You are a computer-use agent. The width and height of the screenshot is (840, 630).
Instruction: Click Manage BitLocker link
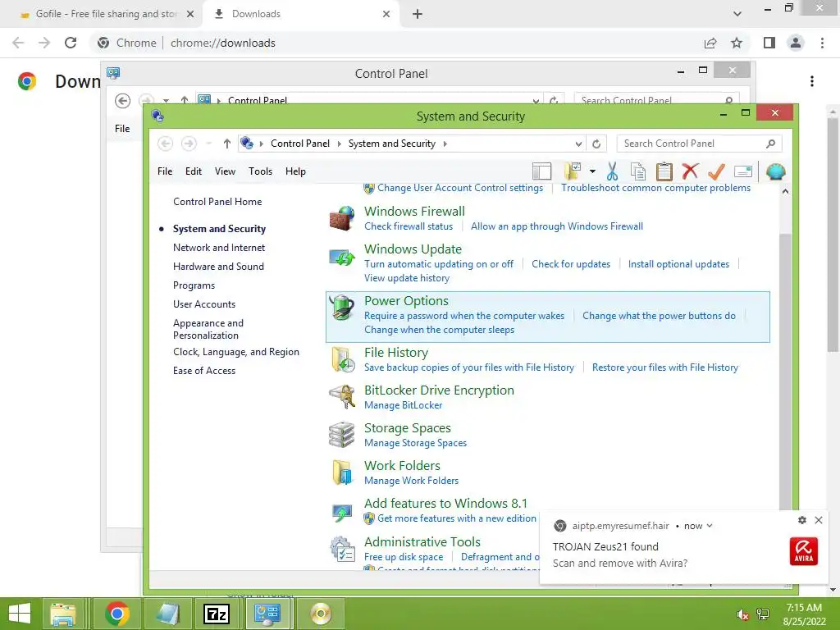click(x=404, y=405)
